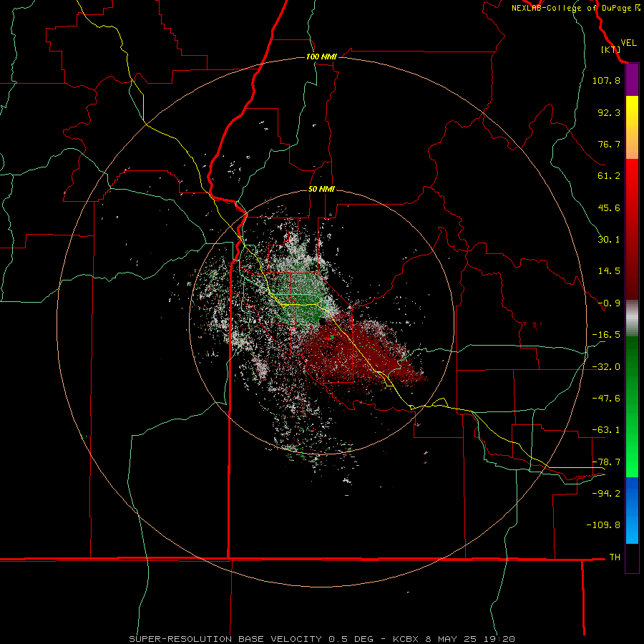Screen dimensions: 644x644
Task: Pick the gray near-zero segment of colorbar
Action: (x=632, y=318)
